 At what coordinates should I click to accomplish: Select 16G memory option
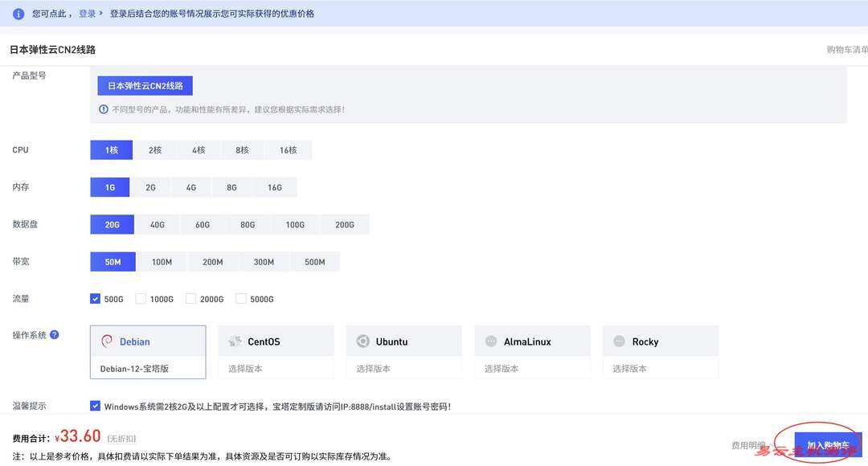click(275, 187)
